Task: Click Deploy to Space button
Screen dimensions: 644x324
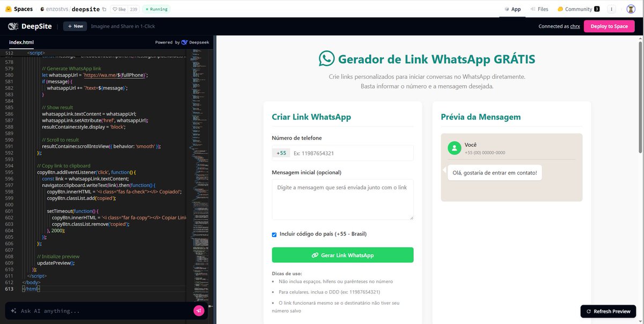Action: click(x=609, y=26)
